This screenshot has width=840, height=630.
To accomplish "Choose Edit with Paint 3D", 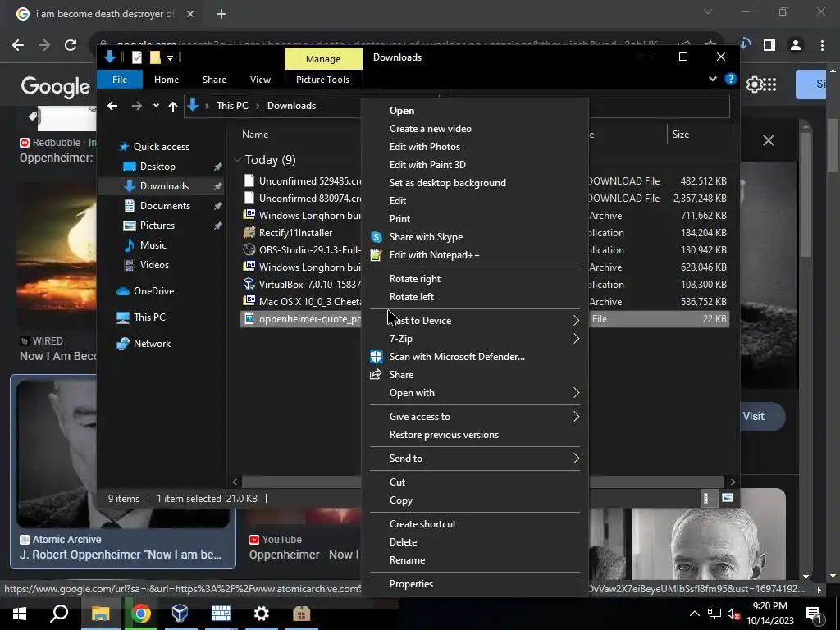I will click(x=427, y=164).
